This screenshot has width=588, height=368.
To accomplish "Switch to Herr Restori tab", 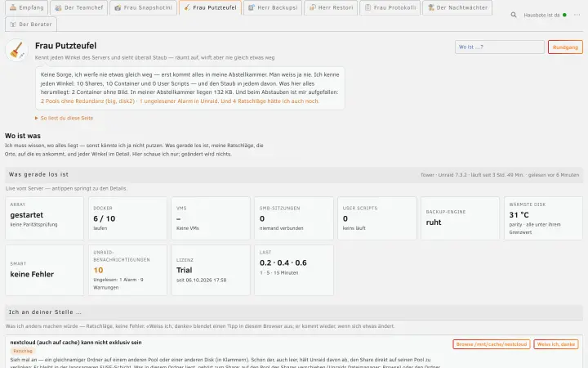I will click(331, 7).
